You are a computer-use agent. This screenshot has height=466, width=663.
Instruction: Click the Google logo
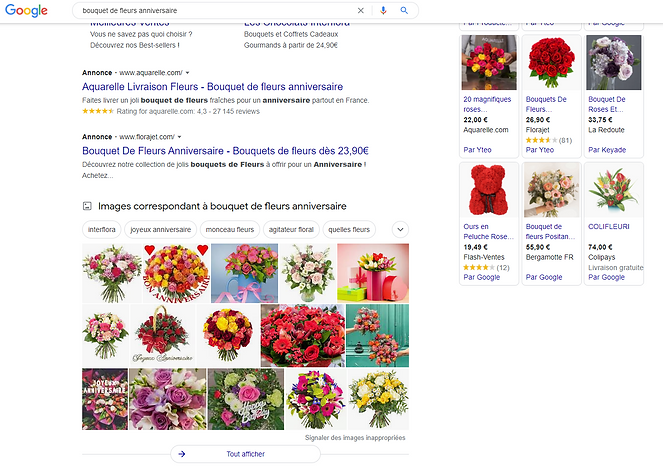[26, 11]
